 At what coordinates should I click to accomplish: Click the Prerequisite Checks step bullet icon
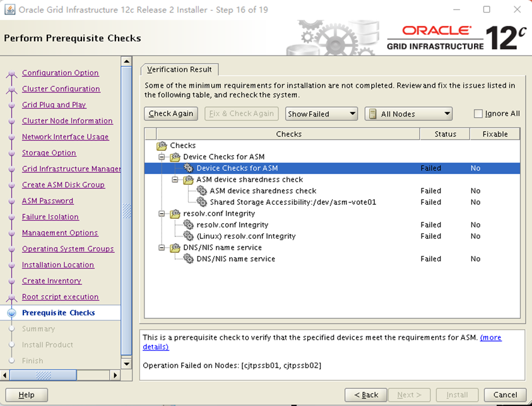[x=11, y=313]
